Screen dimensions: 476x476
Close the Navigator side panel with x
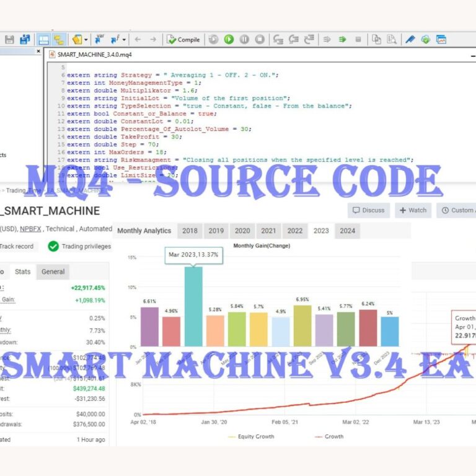tap(38, 51)
